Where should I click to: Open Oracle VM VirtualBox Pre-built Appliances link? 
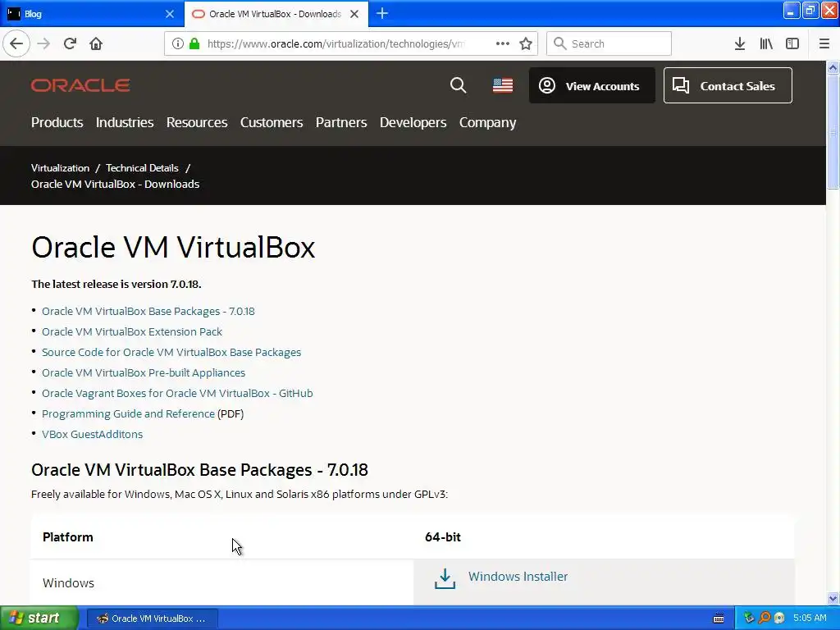pos(144,372)
